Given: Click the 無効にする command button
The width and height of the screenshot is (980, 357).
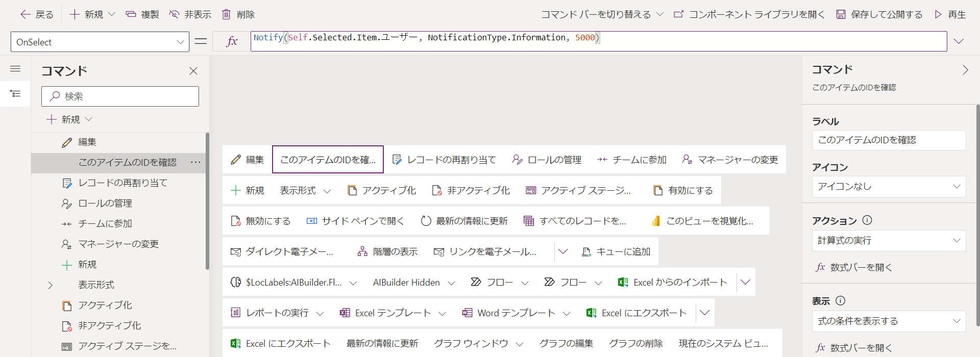Looking at the screenshot, I should (261, 221).
